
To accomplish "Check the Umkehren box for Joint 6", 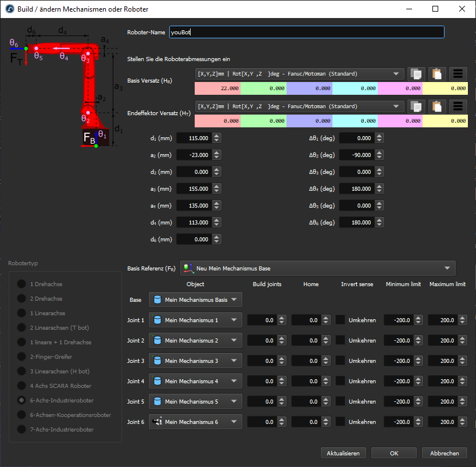I will (340, 422).
